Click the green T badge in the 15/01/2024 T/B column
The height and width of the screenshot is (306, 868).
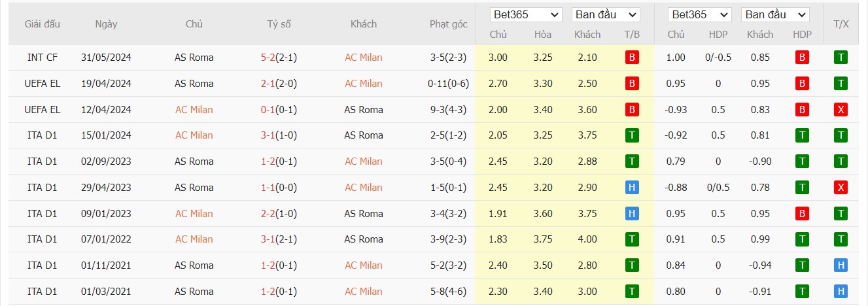click(631, 135)
